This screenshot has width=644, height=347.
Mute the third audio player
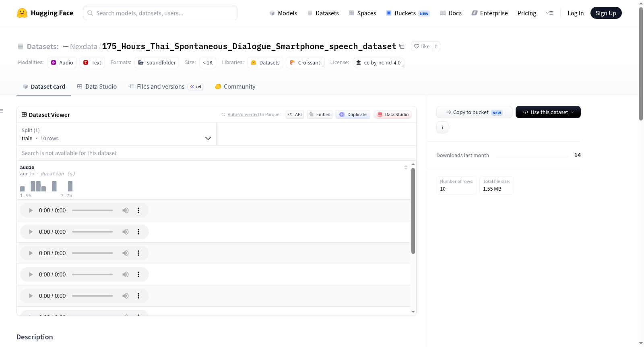point(126,253)
